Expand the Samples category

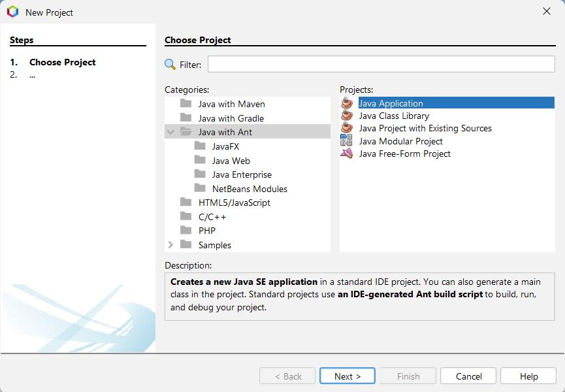[170, 244]
